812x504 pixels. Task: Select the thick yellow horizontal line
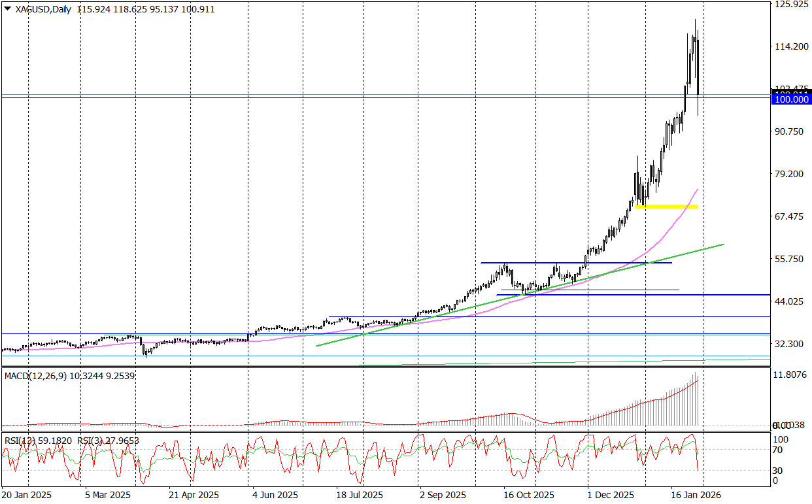pos(666,207)
